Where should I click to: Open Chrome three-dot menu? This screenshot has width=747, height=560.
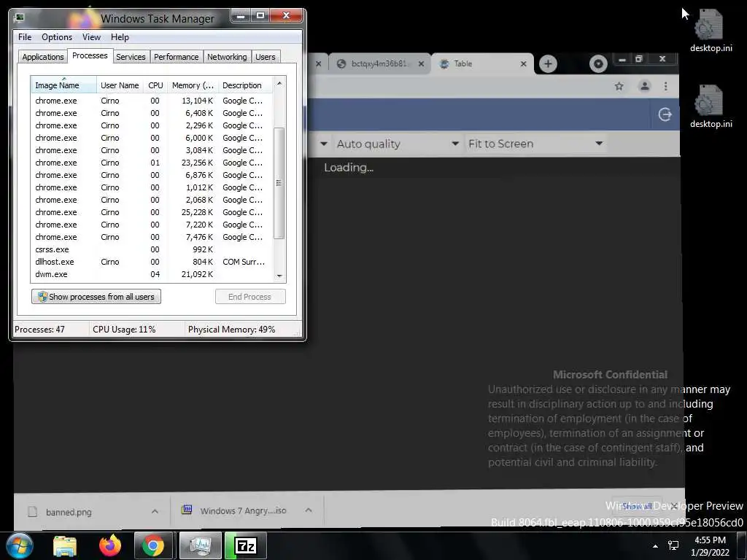click(665, 86)
